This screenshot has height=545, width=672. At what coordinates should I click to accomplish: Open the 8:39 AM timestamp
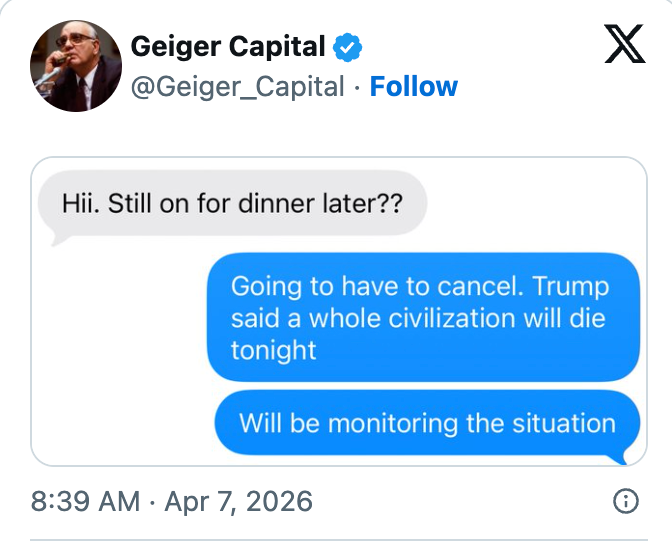point(85,501)
